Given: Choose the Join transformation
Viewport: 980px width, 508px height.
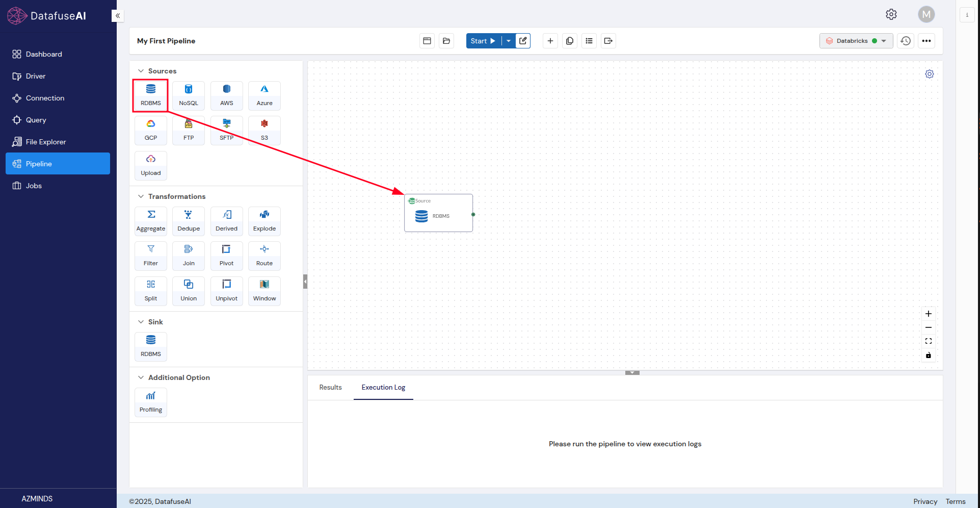Looking at the screenshot, I should [x=188, y=255].
